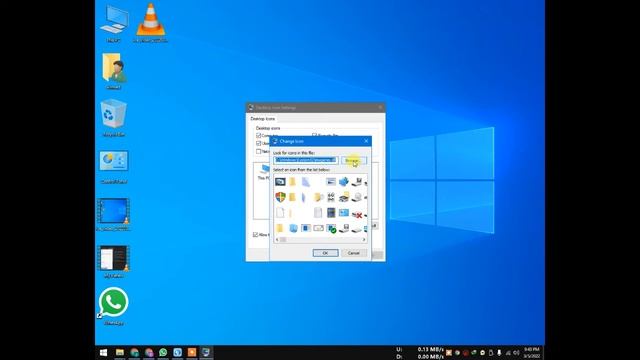This screenshot has height=360, width=640.
Task: Select the Windows security shield icon
Action: [x=280, y=197]
